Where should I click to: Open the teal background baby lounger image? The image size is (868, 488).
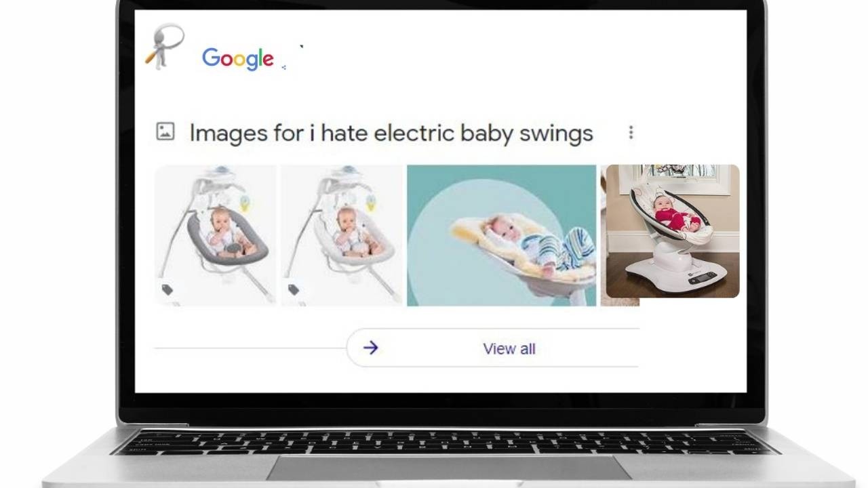pyautogui.click(x=501, y=235)
